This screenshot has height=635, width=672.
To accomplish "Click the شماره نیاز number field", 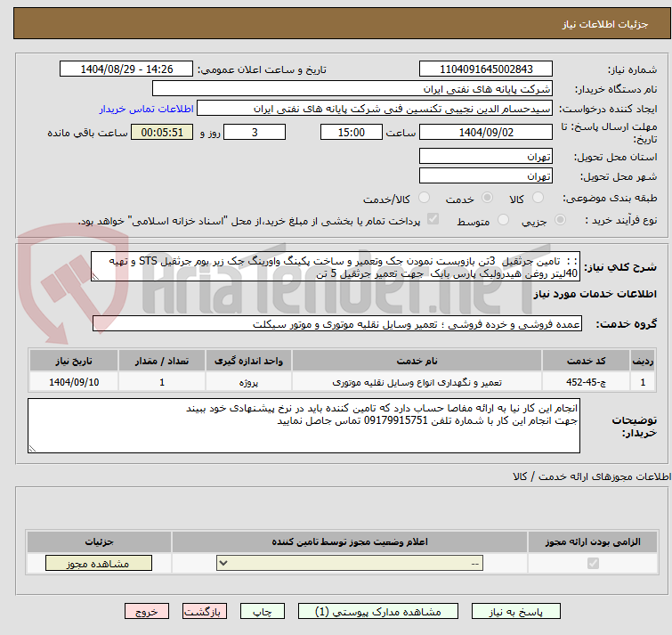I will click(x=486, y=69).
